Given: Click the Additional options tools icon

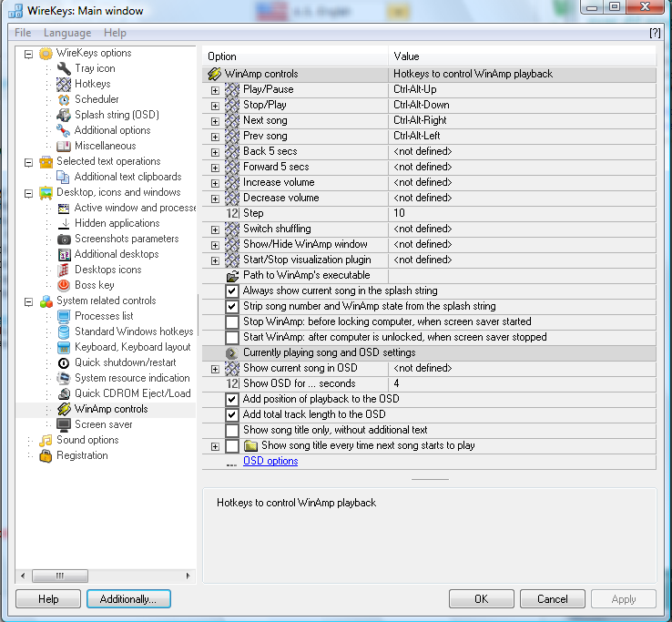Looking at the screenshot, I should (64, 130).
